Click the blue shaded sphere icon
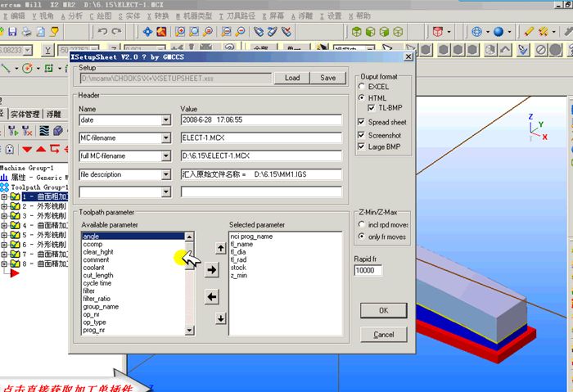 [x=499, y=32]
